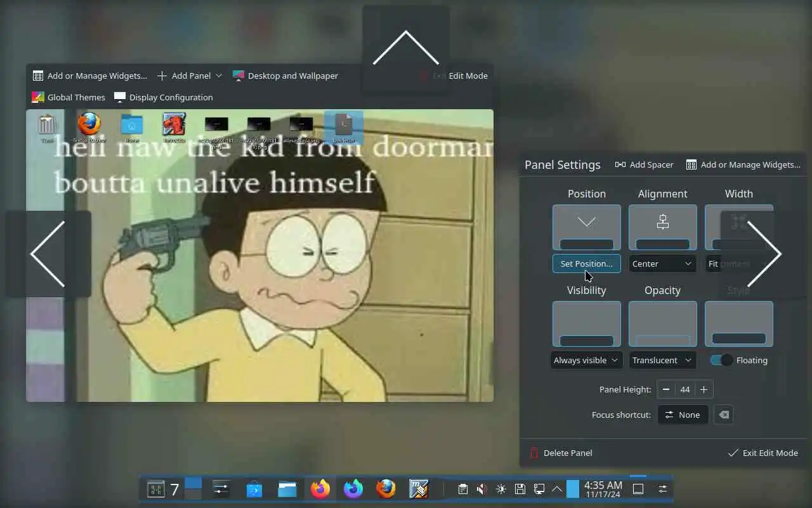Click Exit Edit Mode in Panel Settings
The width and height of the screenshot is (812, 508).
(x=763, y=453)
